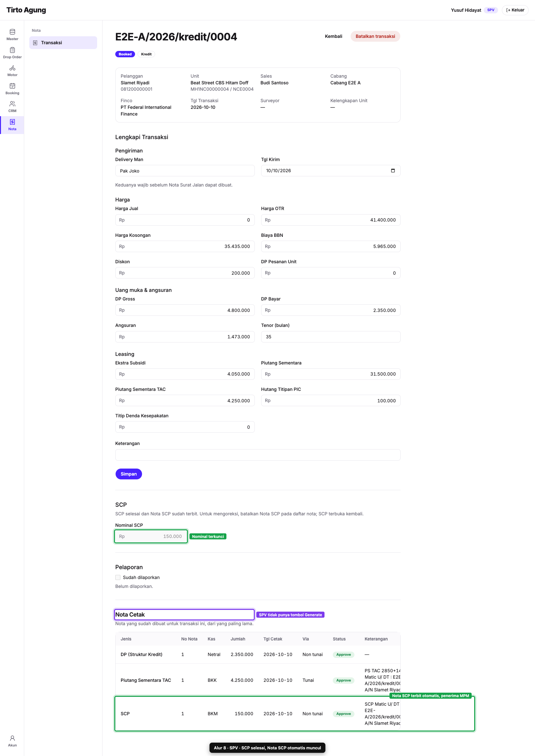Edit the Diskon amount field

[x=185, y=272]
